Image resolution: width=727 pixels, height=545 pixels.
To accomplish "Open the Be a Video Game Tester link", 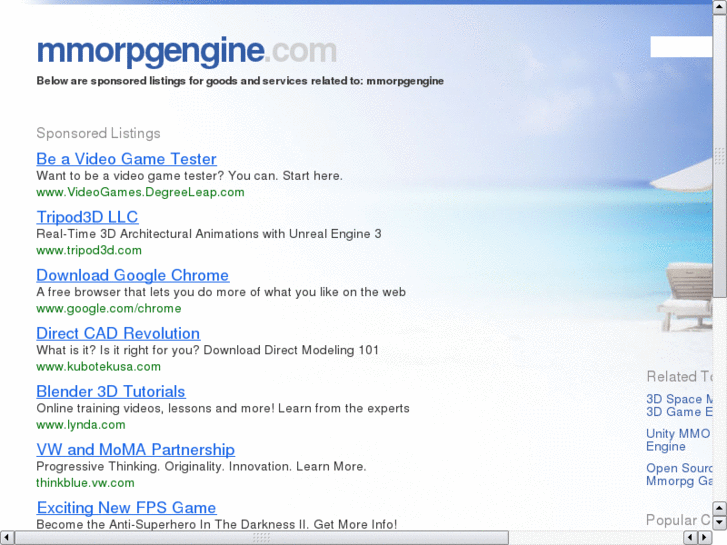I will point(126,159).
